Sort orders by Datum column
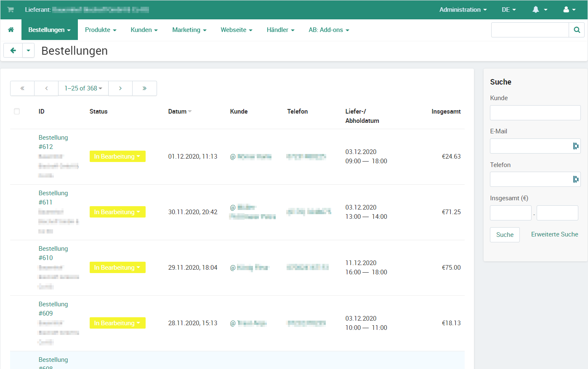The height and width of the screenshot is (369, 588). click(x=180, y=111)
